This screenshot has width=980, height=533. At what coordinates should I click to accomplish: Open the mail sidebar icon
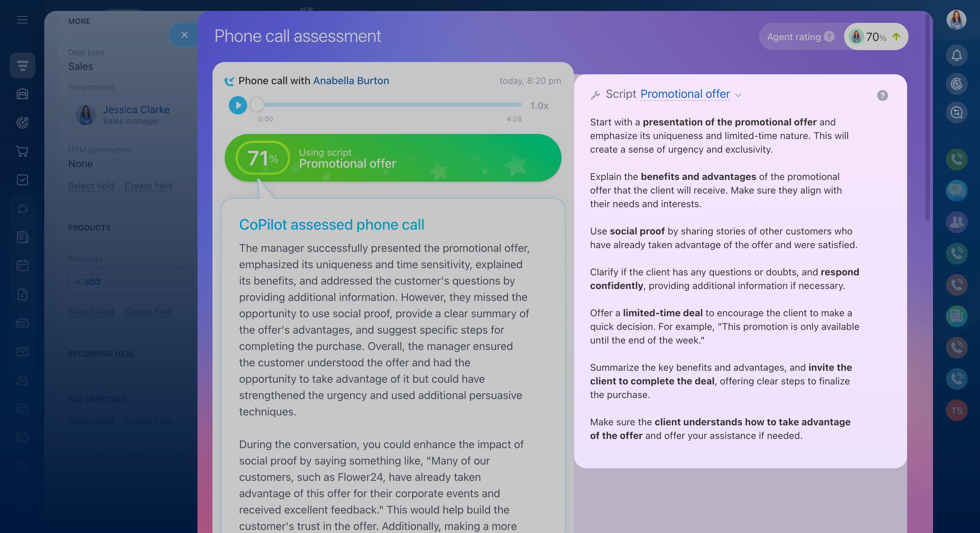tap(22, 351)
